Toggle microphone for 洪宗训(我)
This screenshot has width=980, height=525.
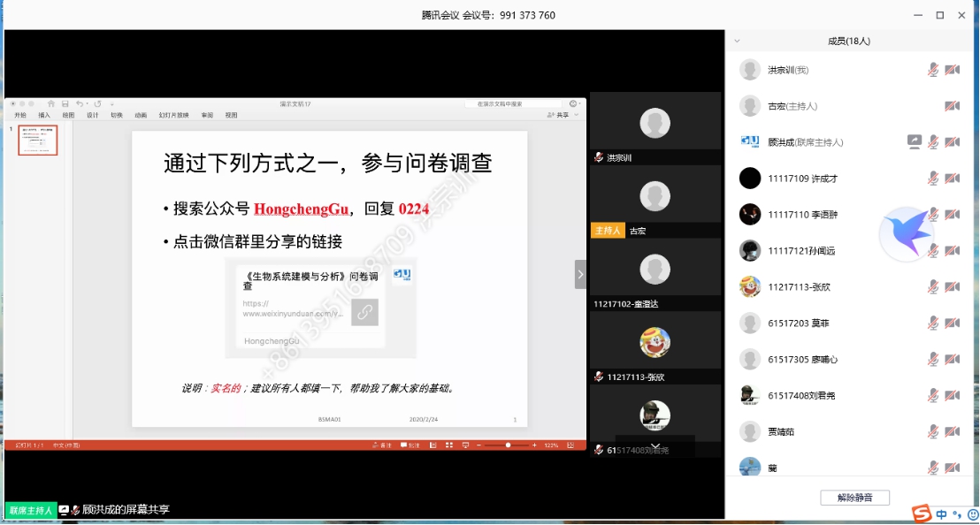(x=932, y=70)
